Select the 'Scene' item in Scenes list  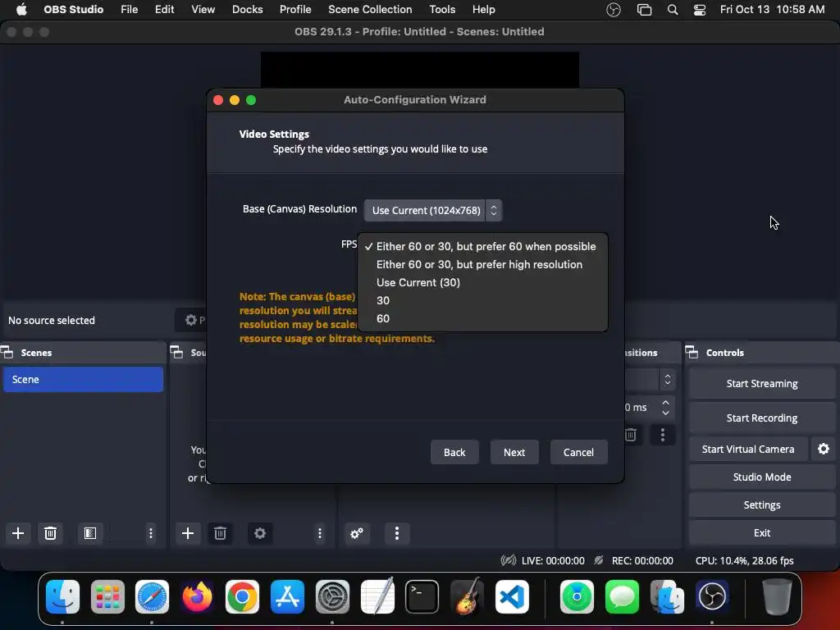click(x=83, y=379)
